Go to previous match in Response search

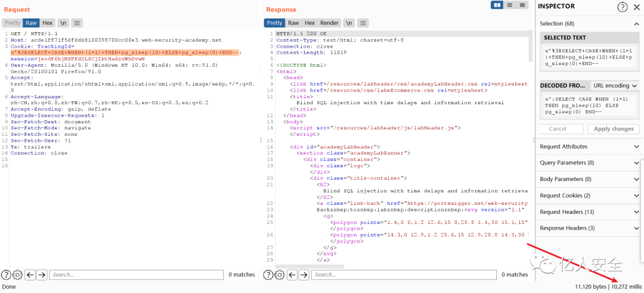[x=292, y=275]
